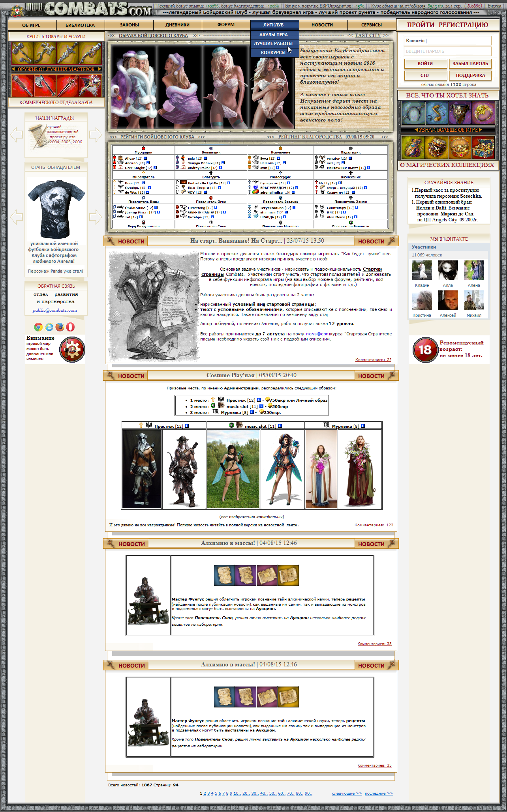The width and height of the screenshot is (507, 812).
Task: Focus the login name field containing Romario
Action: pyautogui.click(x=448, y=41)
